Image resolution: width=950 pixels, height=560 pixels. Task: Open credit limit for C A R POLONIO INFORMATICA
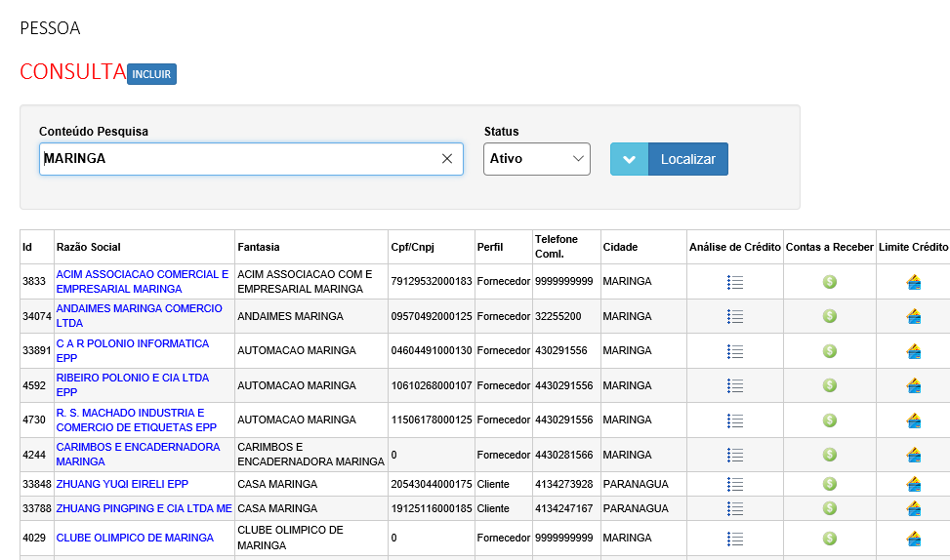[x=914, y=351]
